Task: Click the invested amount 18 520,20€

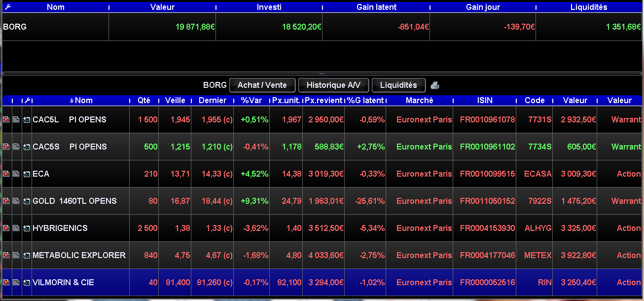Action: pyautogui.click(x=302, y=27)
